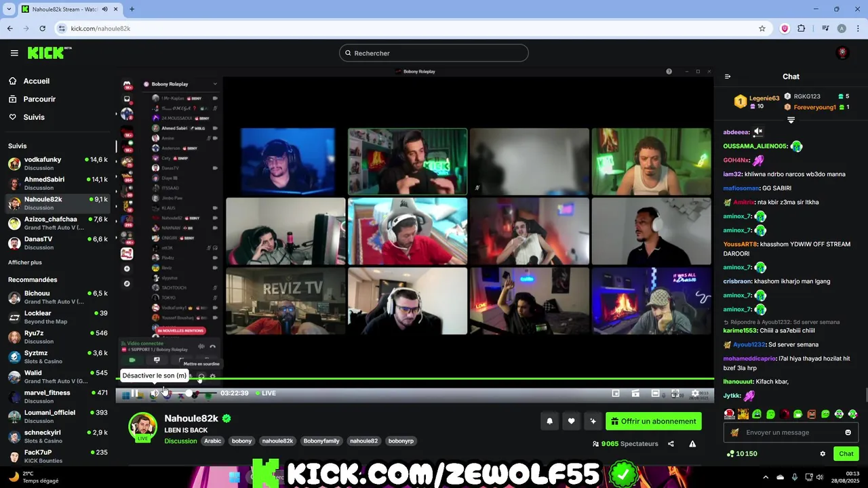Open Chrome extensions puzzle icon
The image size is (868, 488).
(802, 28)
